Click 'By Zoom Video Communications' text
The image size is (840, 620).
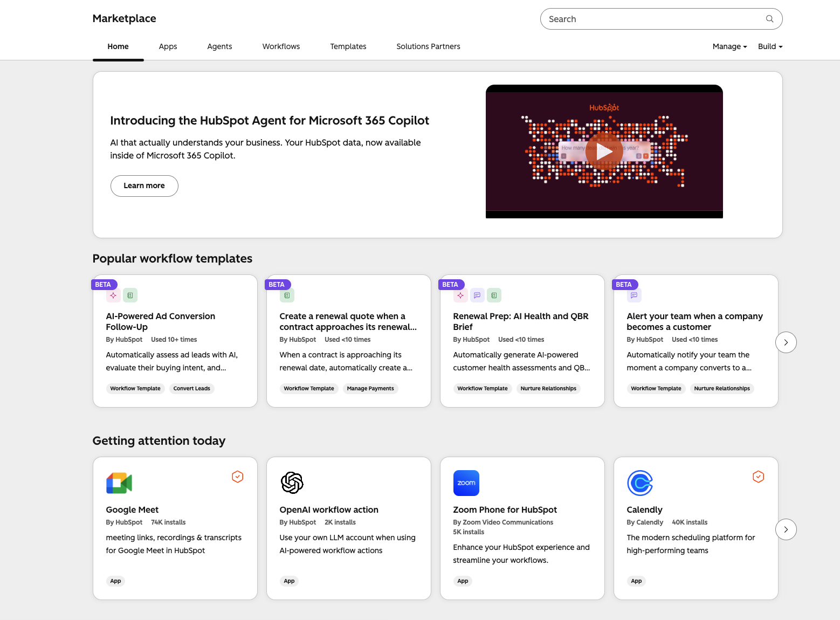click(x=503, y=522)
